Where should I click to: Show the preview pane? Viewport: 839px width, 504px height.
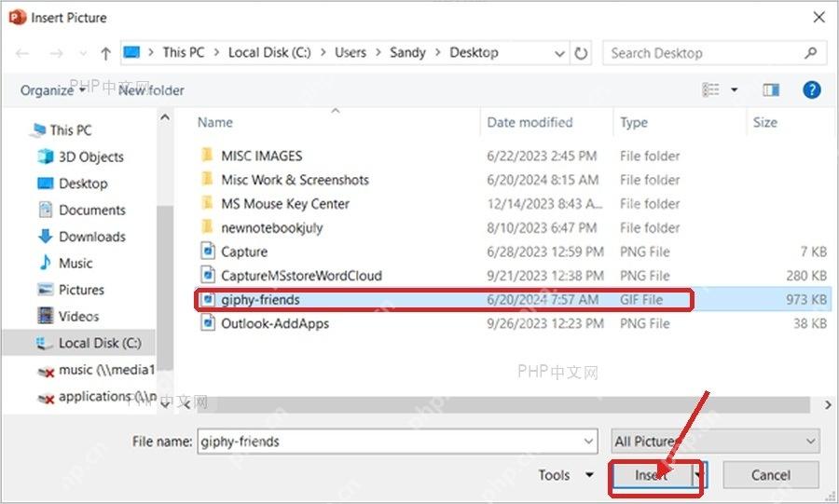(771, 89)
